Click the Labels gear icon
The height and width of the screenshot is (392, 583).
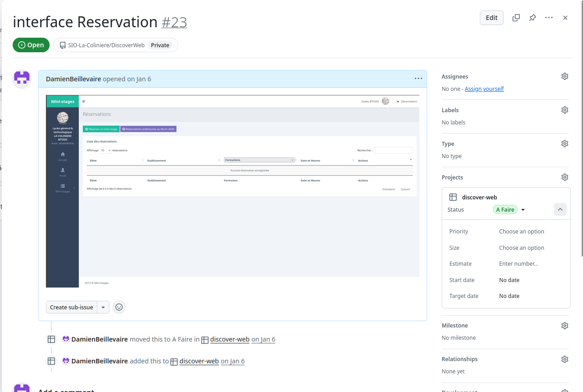pyautogui.click(x=564, y=110)
